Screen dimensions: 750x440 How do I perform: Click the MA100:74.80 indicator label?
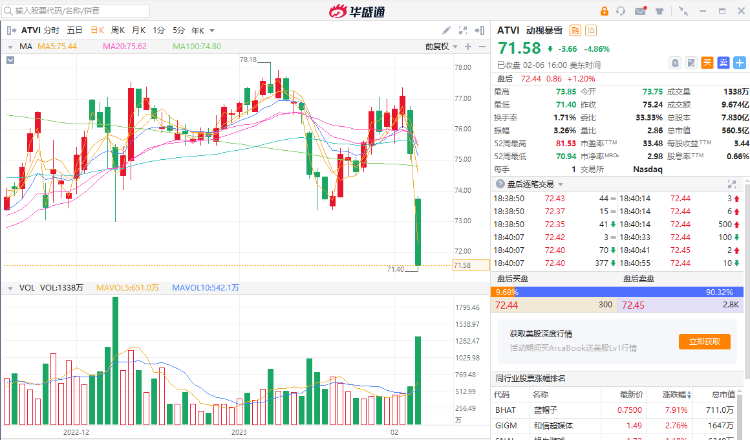[197, 46]
